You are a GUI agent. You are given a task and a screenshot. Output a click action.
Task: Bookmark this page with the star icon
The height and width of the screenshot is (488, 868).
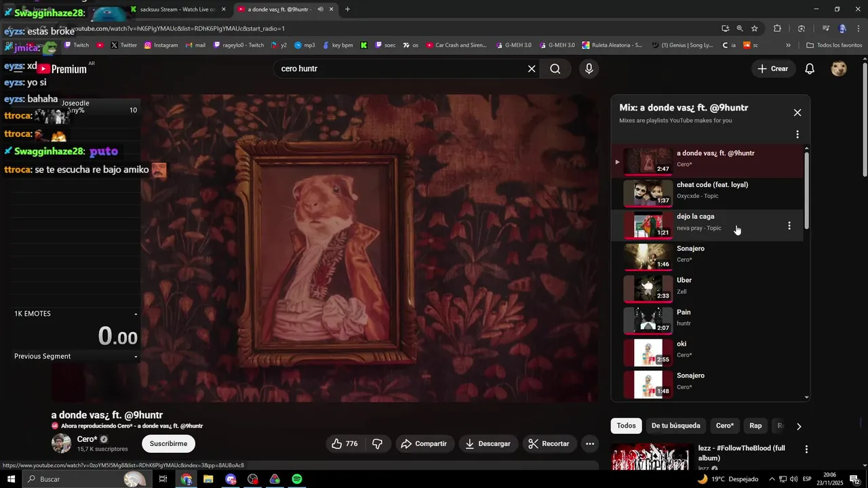tap(754, 28)
